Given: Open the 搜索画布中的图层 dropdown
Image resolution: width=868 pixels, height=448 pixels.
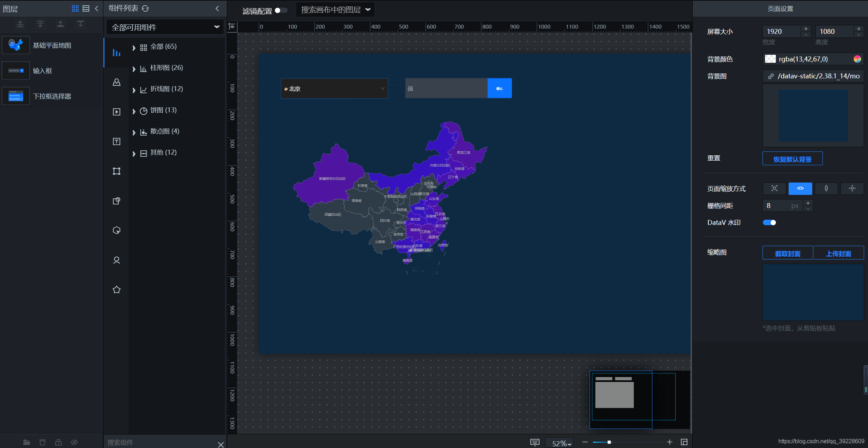Looking at the screenshot, I should [x=335, y=10].
